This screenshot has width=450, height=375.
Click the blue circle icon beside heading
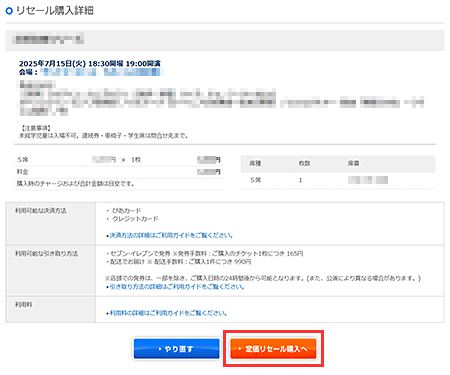[9, 11]
